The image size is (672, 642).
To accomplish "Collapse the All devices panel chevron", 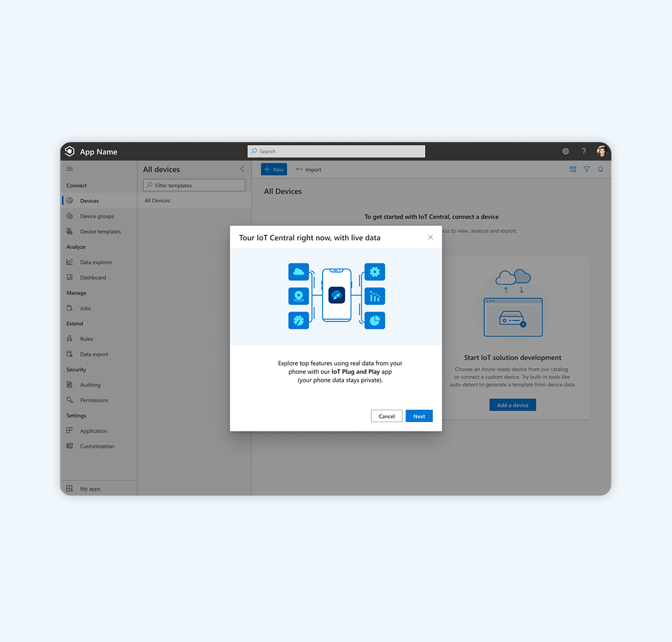I will 242,169.
